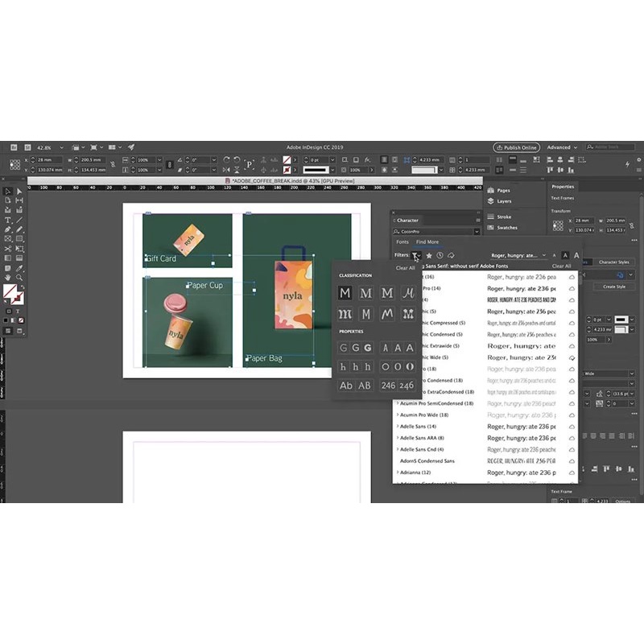The width and height of the screenshot is (644, 644).
Task: Choose the Scissors tool
Action: 8,249
